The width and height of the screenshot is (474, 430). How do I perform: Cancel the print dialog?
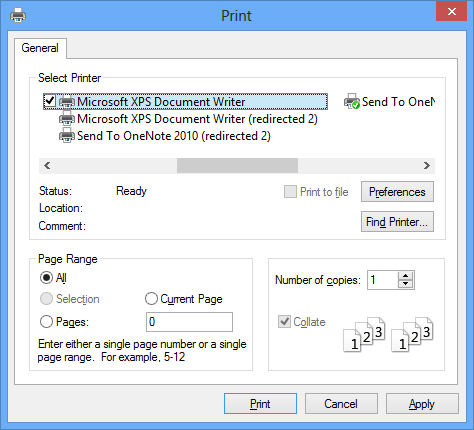tap(341, 404)
